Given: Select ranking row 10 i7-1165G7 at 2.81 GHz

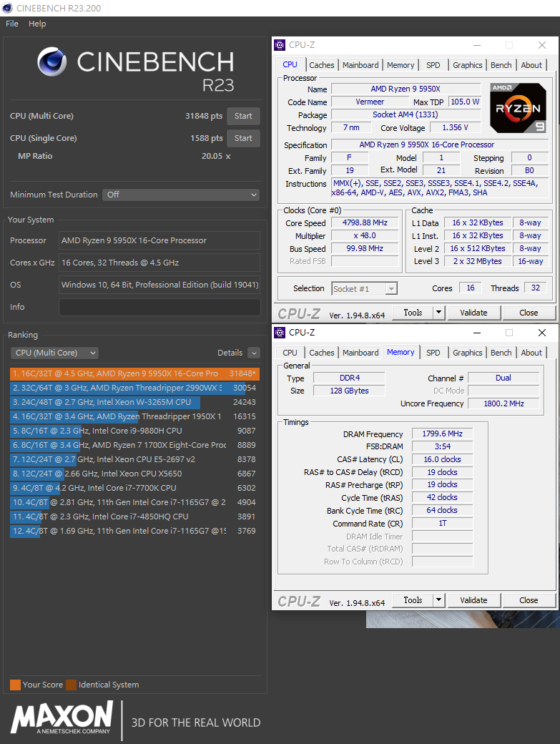Looking at the screenshot, I should pyautogui.click(x=134, y=502).
